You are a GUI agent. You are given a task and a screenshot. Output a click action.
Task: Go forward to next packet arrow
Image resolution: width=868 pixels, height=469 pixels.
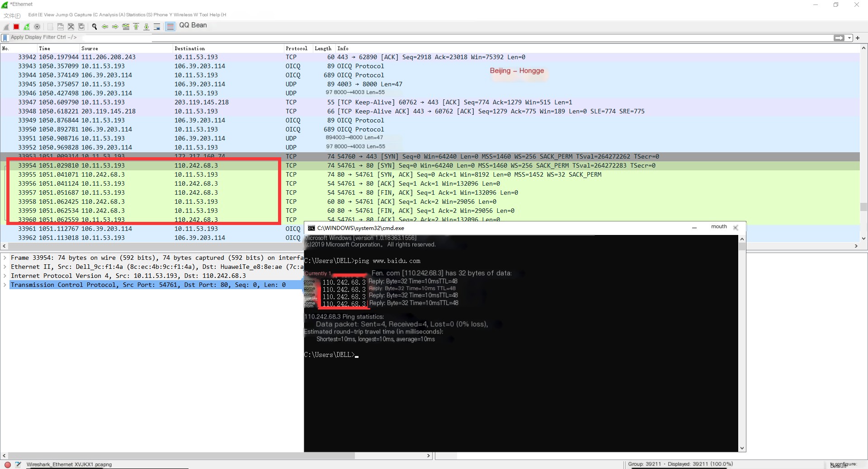coord(115,27)
